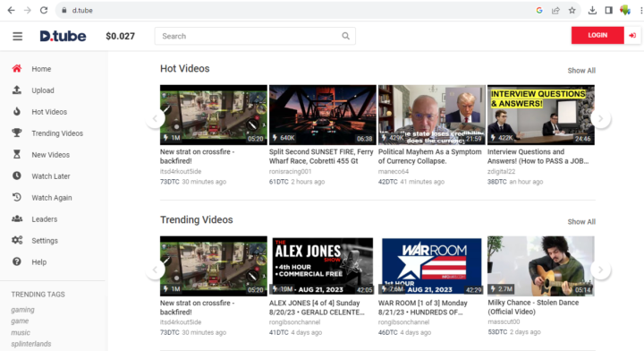Image resolution: width=644 pixels, height=351 pixels.
Task: Open the browser downloads icon
Action: pos(592,10)
